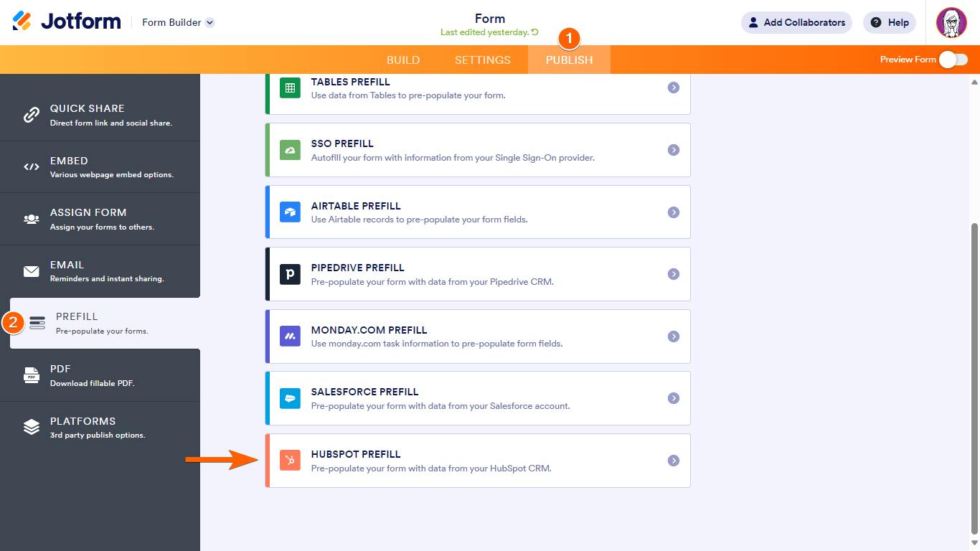Toggle the Preview Form switch
Image resolution: width=980 pixels, height=551 pixels.
pyautogui.click(x=953, y=60)
